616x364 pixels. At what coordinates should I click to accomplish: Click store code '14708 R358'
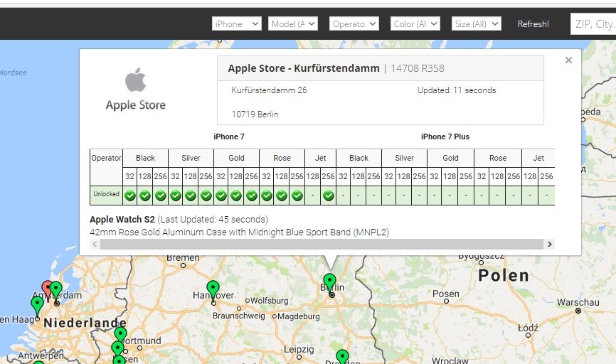pyautogui.click(x=418, y=68)
